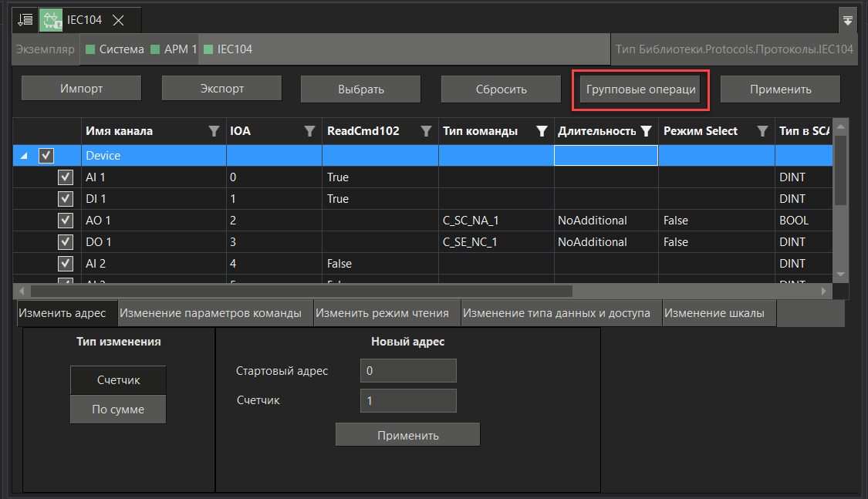The height and width of the screenshot is (499, 868).
Task: Uncheck the AI 1 channel checkbox
Action: pos(66,177)
